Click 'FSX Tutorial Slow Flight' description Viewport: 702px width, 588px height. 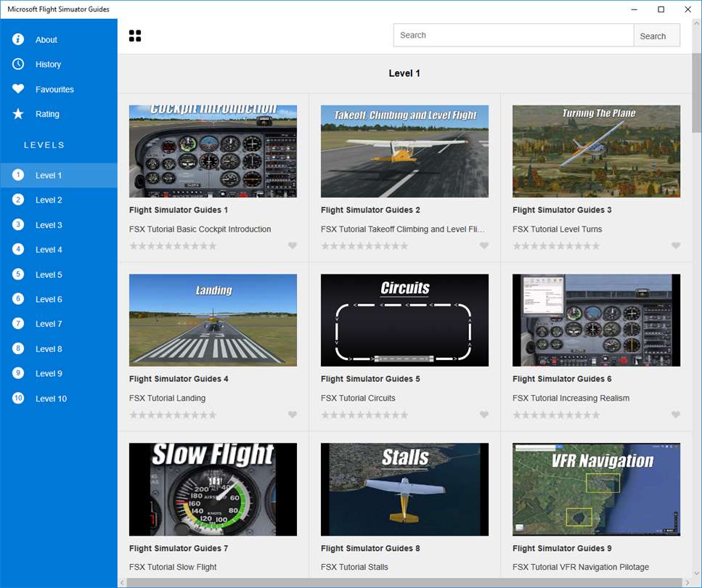click(172, 566)
